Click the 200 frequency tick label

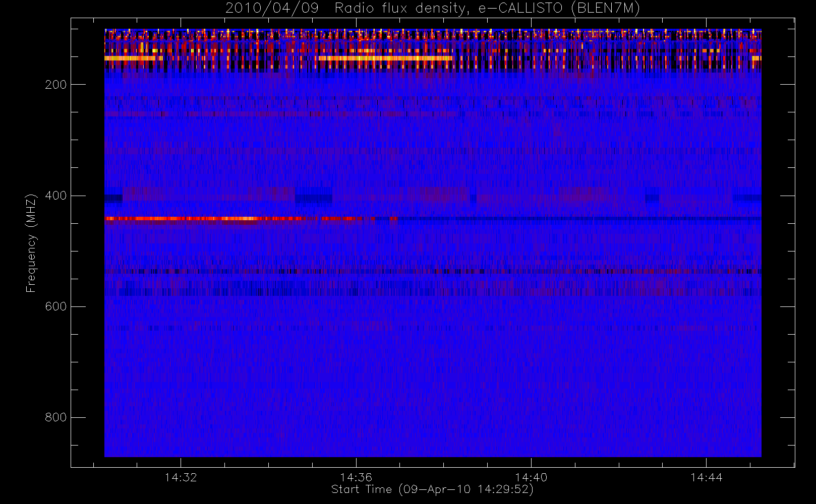coord(55,85)
